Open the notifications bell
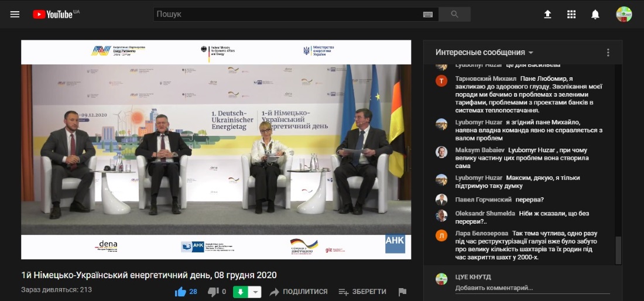644x301 pixels. [x=595, y=15]
